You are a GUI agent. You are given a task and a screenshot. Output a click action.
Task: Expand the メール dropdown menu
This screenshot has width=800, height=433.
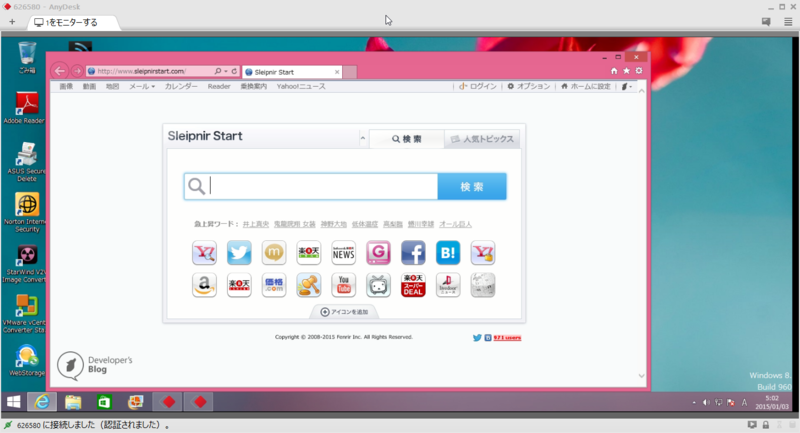tap(142, 86)
